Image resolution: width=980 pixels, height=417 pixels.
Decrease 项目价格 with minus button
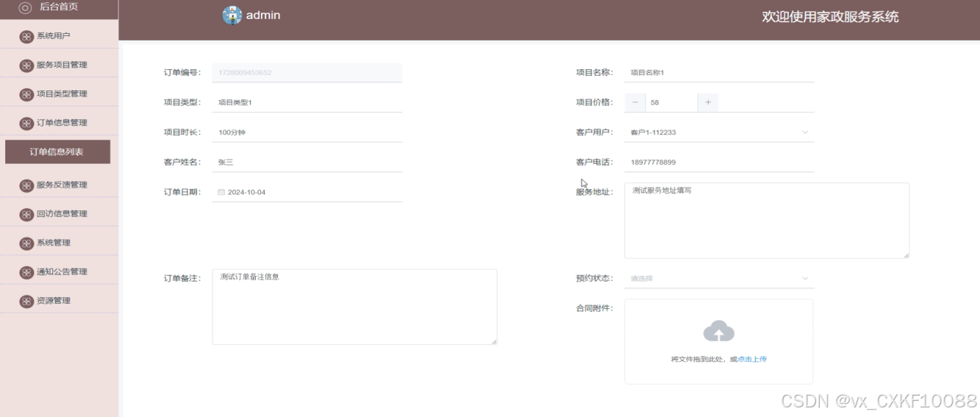635,102
